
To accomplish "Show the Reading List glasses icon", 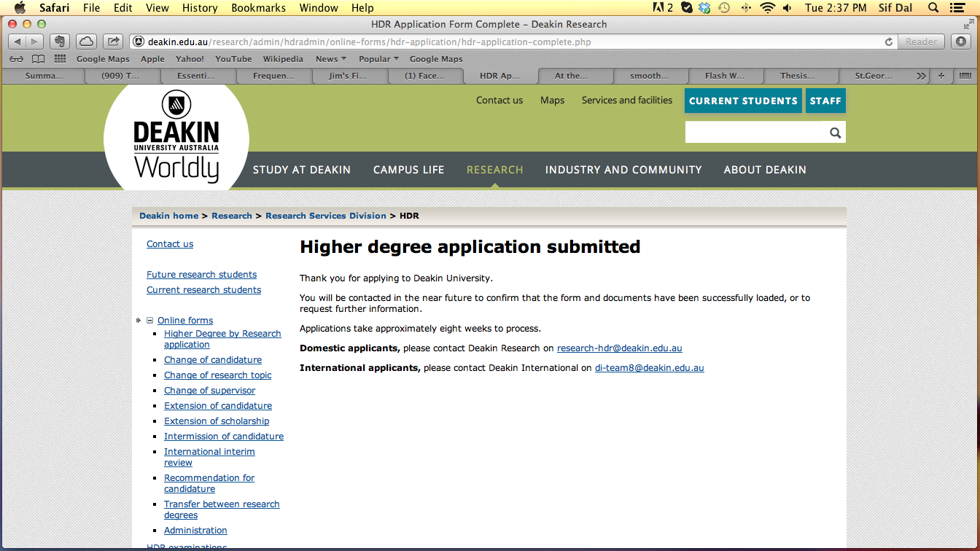I will click(16, 59).
